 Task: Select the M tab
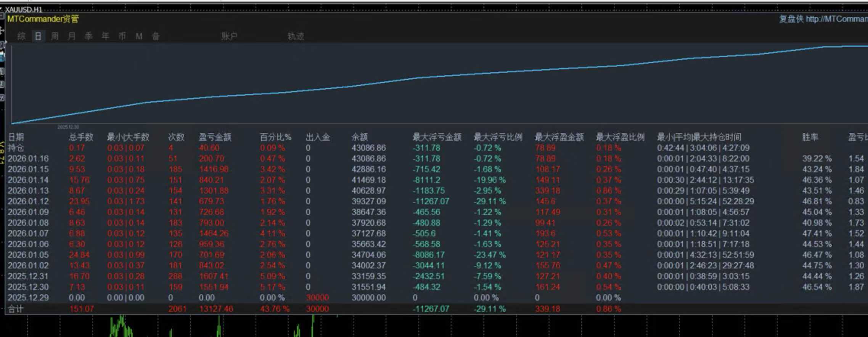pos(139,36)
